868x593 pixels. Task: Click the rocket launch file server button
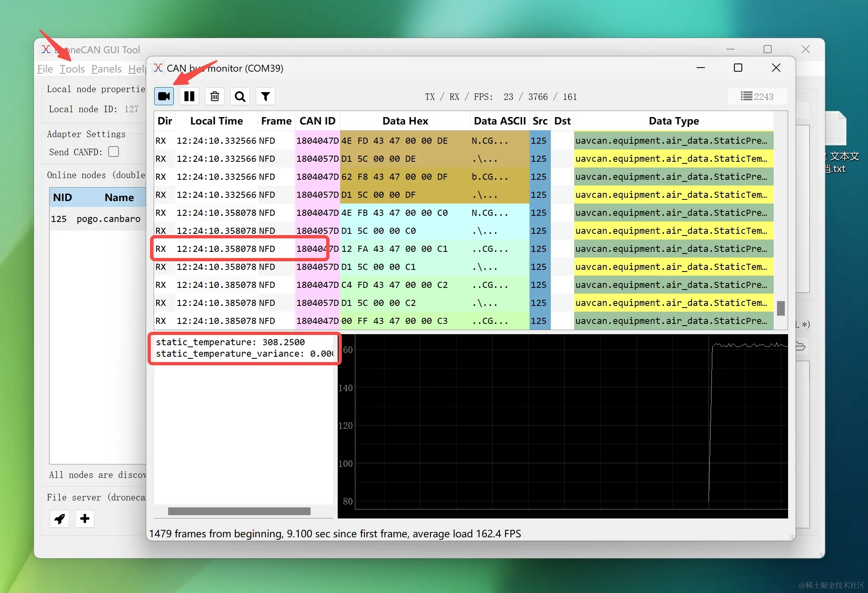tap(60, 519)
